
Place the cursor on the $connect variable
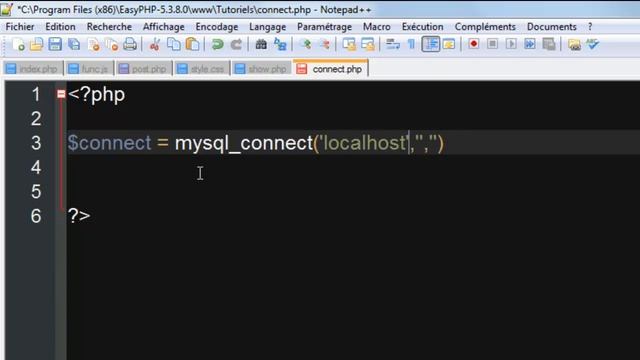109,143
